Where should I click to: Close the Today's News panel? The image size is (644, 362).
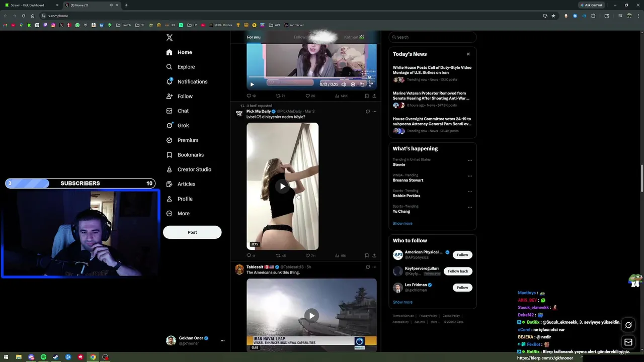click(468, 54)
